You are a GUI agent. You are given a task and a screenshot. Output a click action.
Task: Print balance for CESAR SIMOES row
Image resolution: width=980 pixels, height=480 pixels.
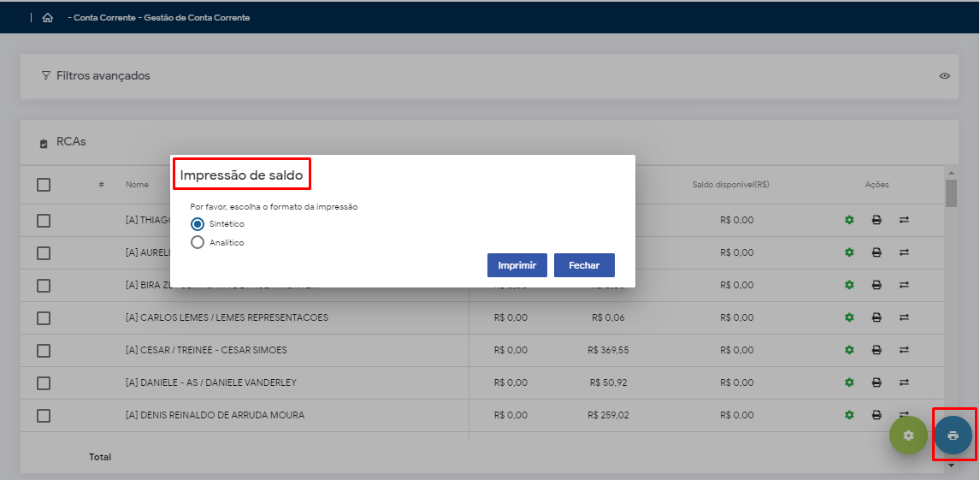[877, 350]
